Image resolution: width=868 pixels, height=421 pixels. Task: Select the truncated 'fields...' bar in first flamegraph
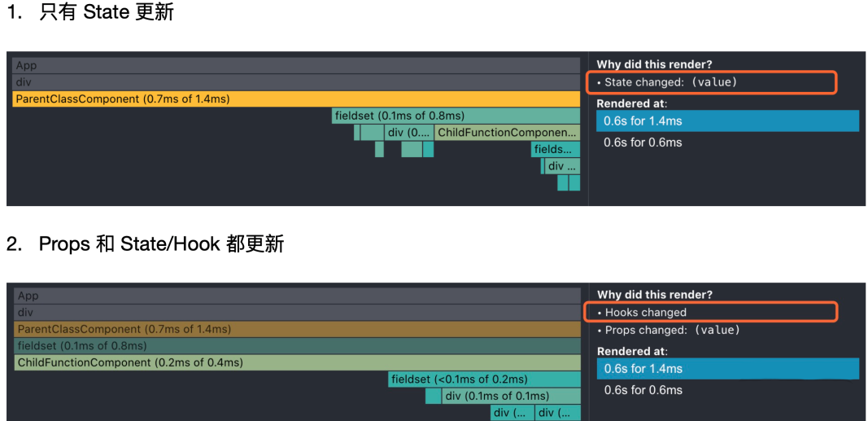[x=556, y=150]
